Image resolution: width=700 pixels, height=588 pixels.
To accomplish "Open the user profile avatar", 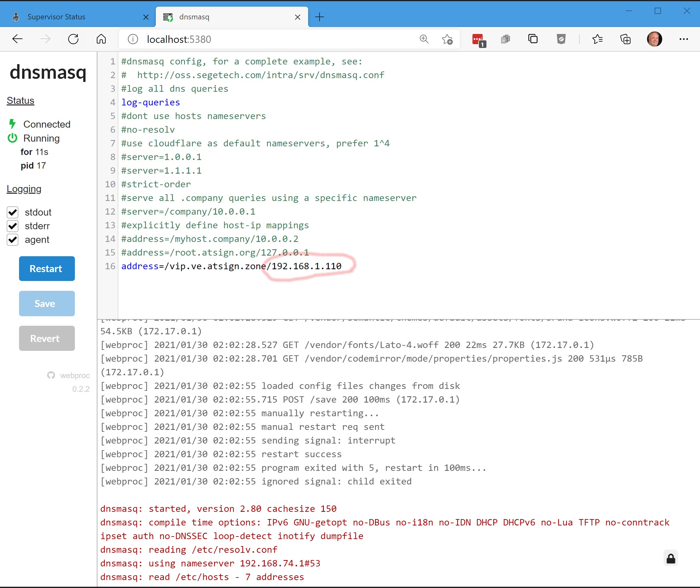I will [654, 39].
